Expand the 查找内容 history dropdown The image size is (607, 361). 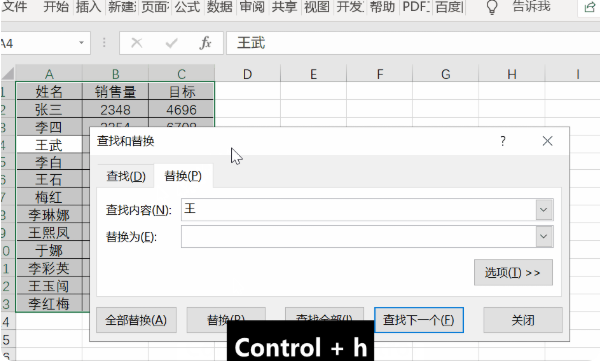pyautogui.click(x=544, y=210)
